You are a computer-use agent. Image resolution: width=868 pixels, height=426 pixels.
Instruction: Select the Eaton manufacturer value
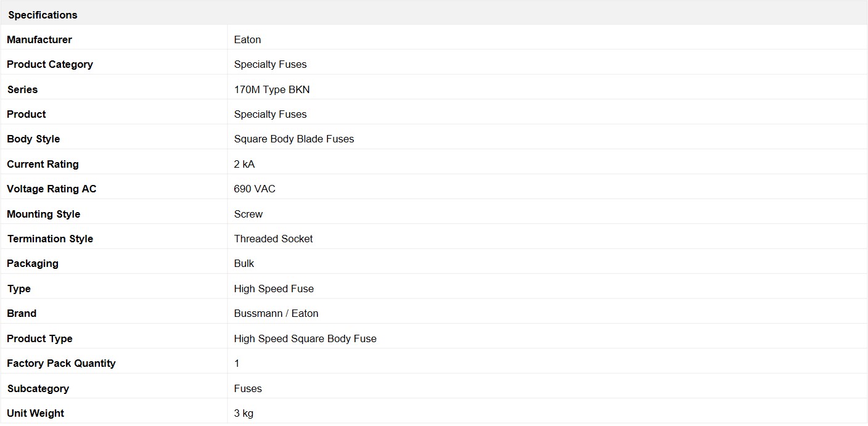247,39
